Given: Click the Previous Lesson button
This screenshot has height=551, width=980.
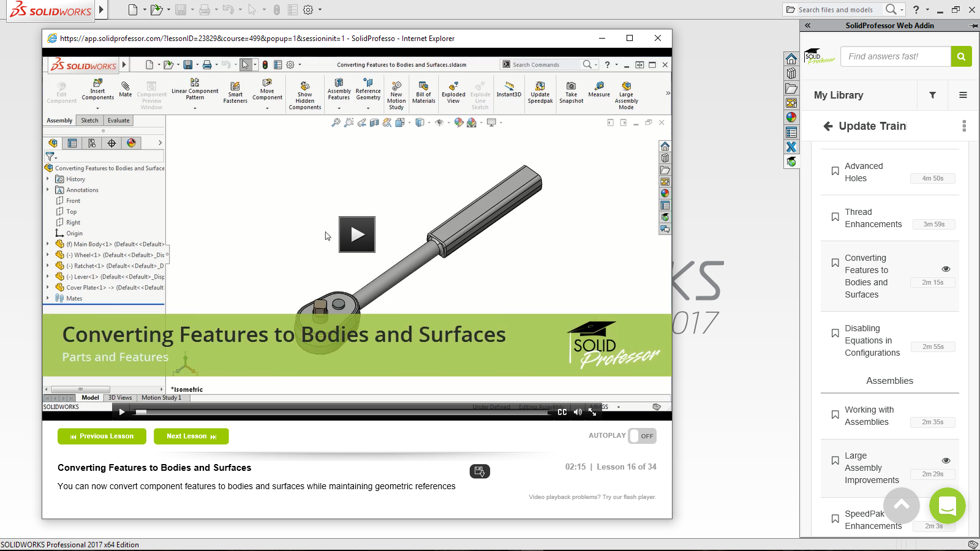Looking at the screenshot, I should point(102,436).
